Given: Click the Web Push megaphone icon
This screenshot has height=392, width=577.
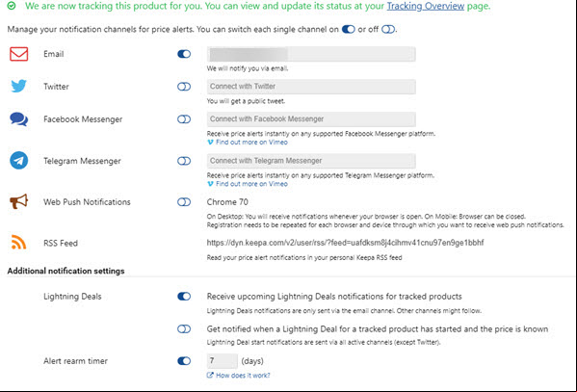Looking at the screenshot, I should (18, 201).
